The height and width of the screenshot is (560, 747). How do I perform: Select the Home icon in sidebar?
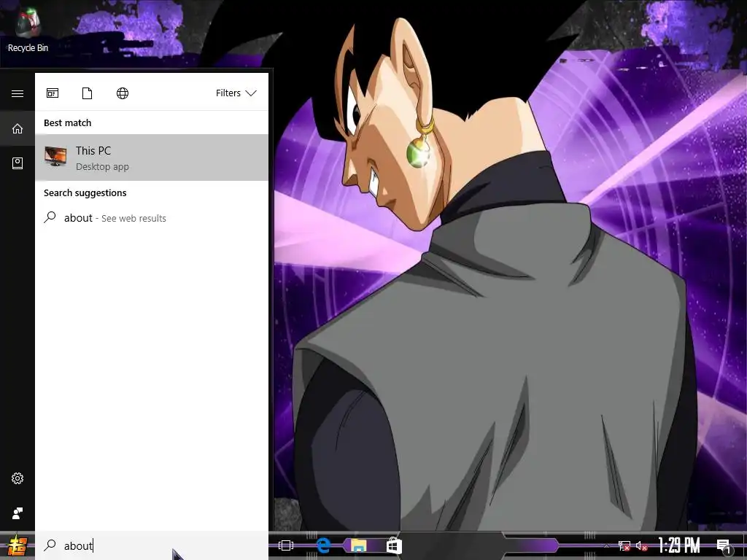tap(18, 128)
